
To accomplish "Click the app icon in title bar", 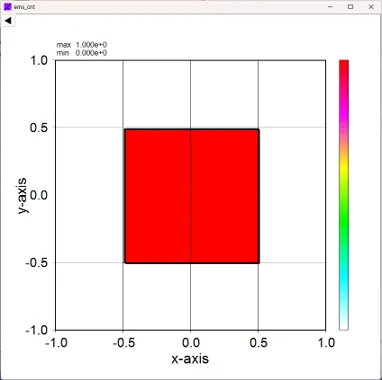I will point(7,7).
